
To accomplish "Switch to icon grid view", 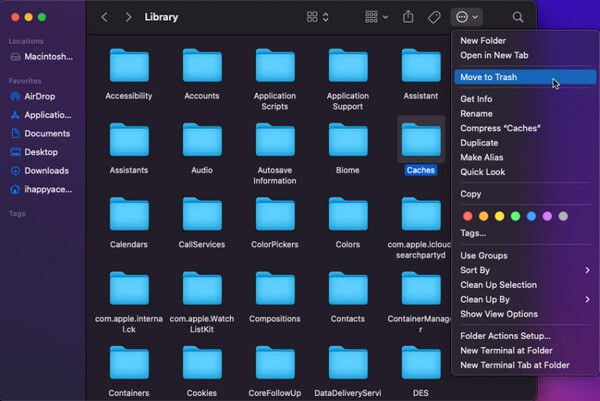I will click(x=312, y=17).
